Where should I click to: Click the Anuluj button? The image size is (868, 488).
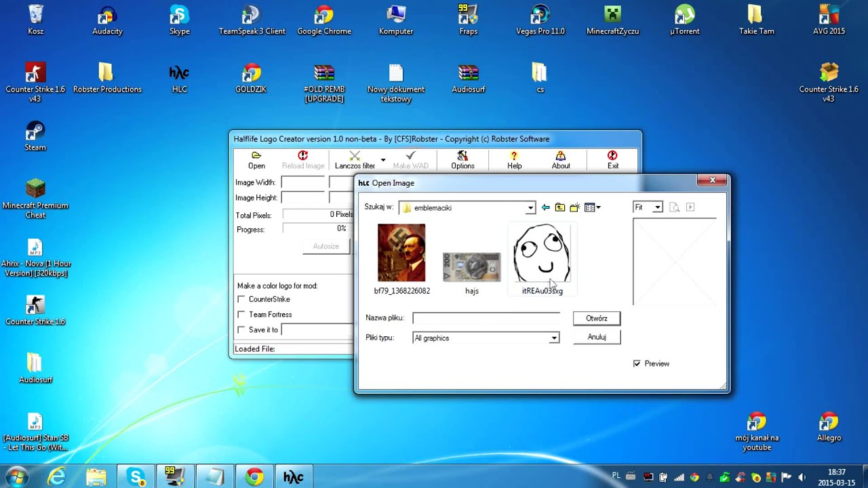597,337
